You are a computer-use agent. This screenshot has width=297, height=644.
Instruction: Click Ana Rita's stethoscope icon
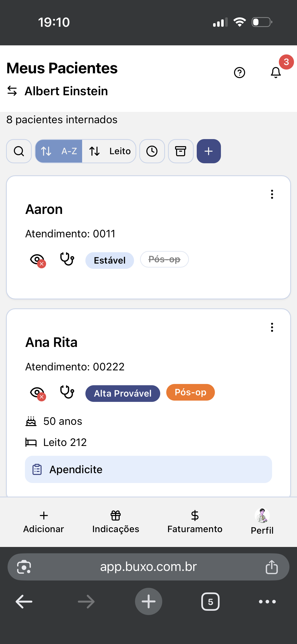(x=67, y=392)
